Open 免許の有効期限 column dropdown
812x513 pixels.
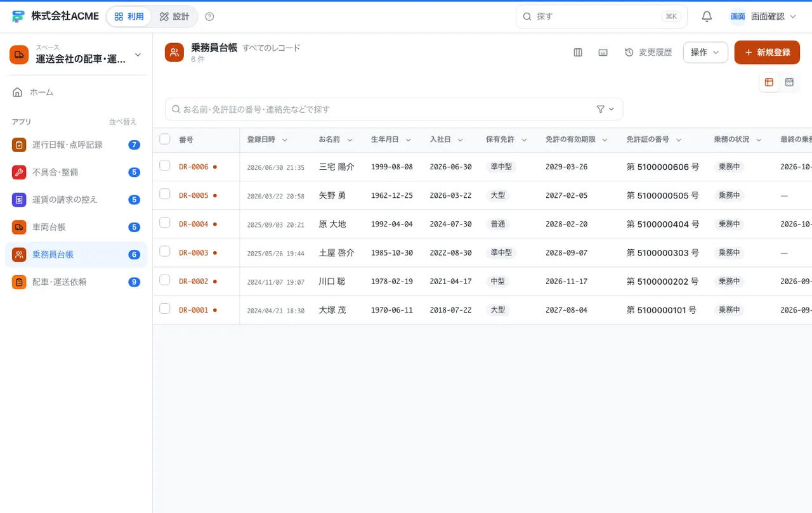tap(605, 140)
